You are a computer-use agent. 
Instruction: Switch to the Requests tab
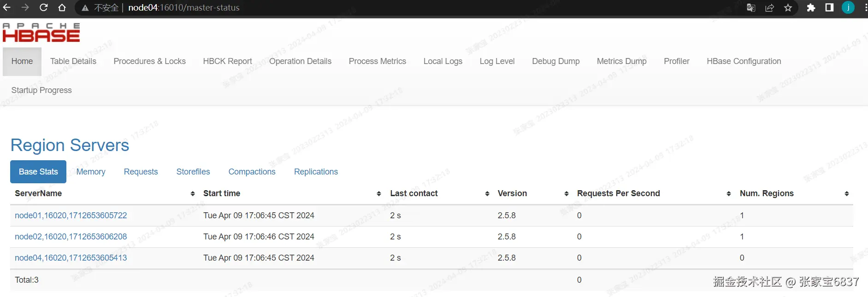pyautogui.click(x=141, y=172)
